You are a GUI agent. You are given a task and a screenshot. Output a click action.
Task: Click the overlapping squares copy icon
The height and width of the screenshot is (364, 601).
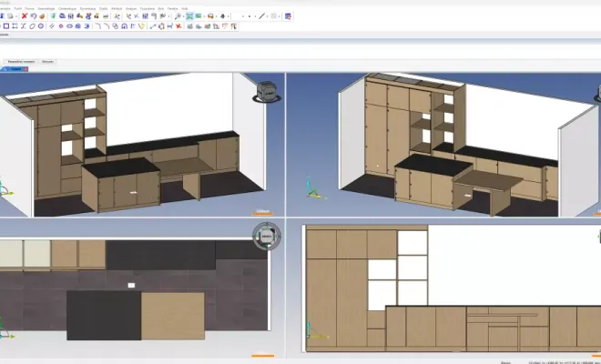[115, 26]
